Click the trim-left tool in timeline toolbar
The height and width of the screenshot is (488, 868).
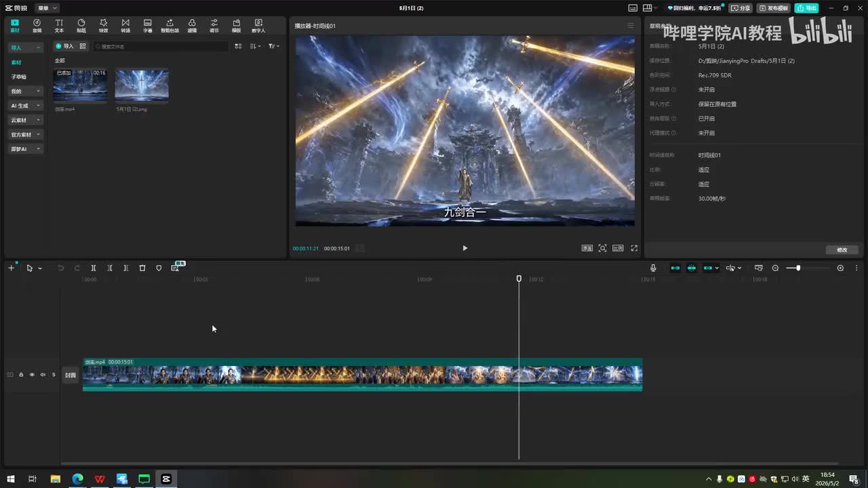[x=110, y=268]
